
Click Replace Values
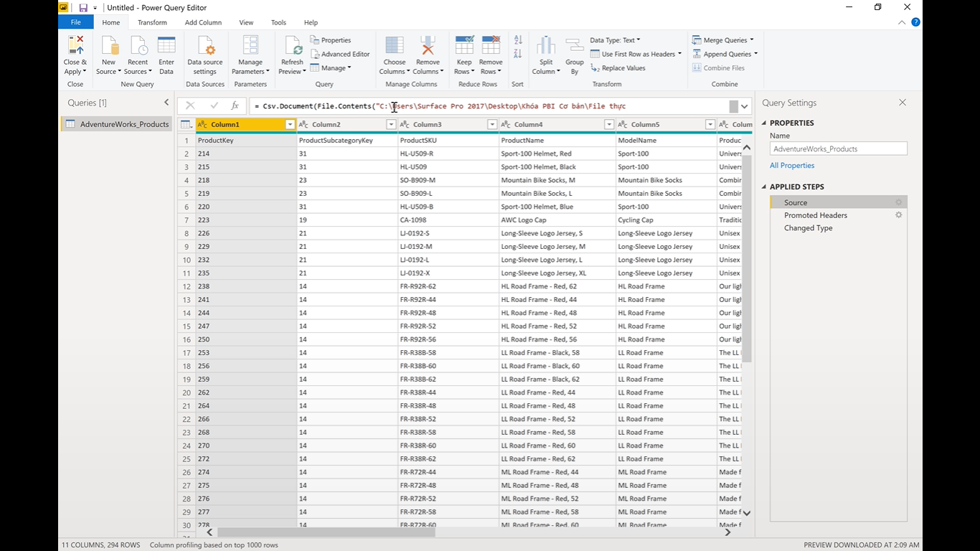(618, 68)
